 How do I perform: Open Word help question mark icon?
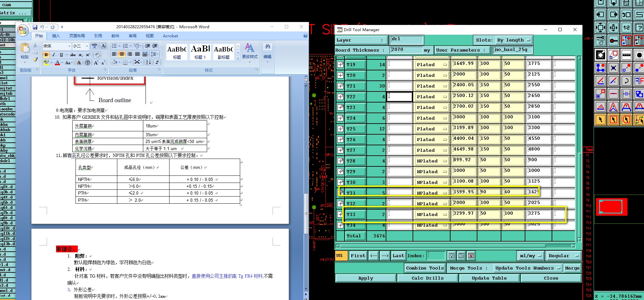click(x=305, y=36)
